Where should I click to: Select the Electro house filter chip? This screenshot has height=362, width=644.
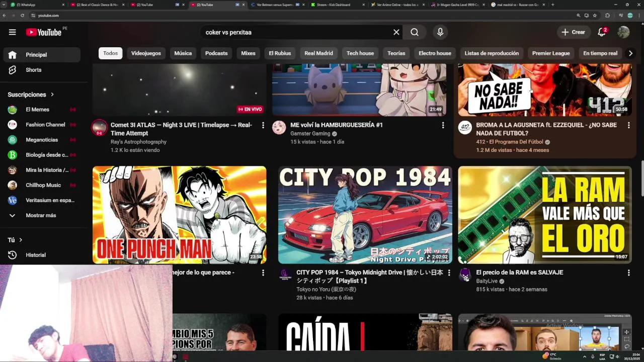click(x=435, y=53)
